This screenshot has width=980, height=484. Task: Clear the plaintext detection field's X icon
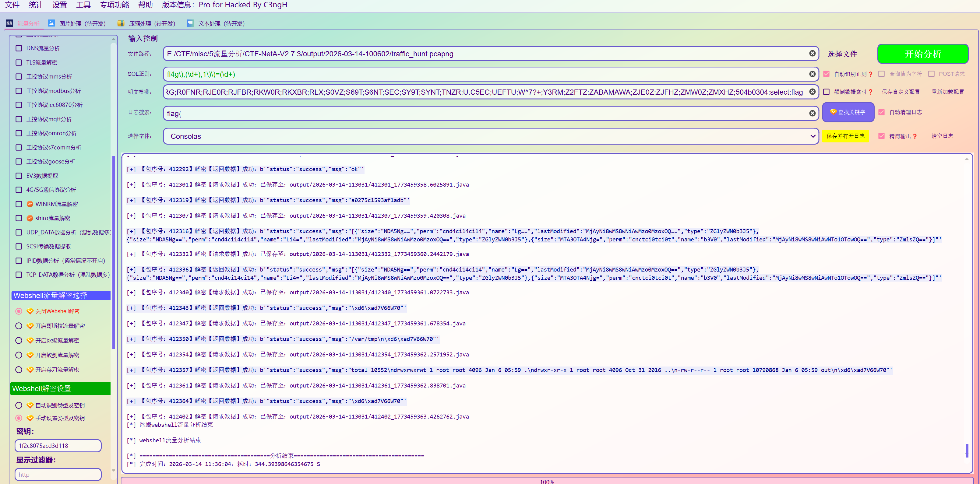coord(812,92)
